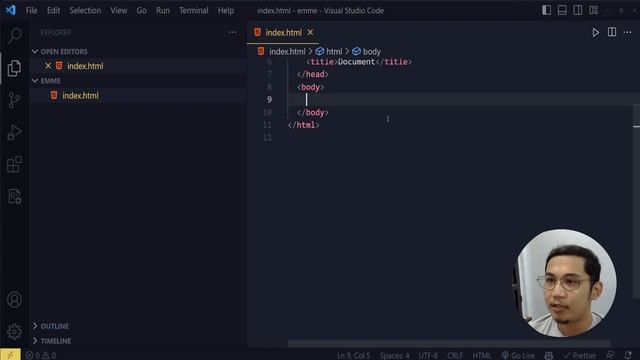The height and width of the screenshot is (360, 640).
Task: Open the Search view in activity bar
Action: 15,36
